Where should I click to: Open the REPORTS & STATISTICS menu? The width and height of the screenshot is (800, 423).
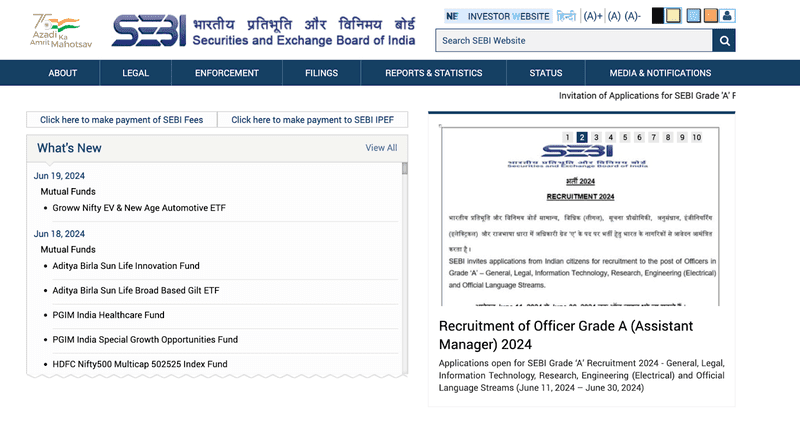[x=434, y=73]
